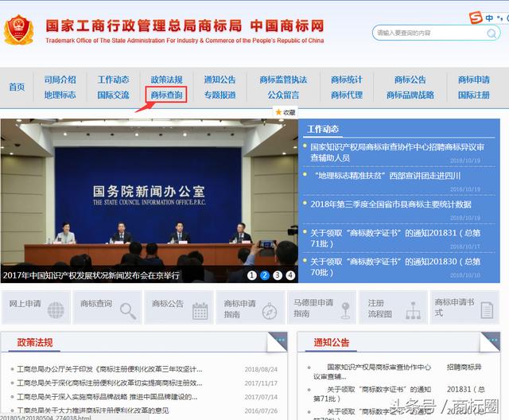Open policy link dated 2016/07/26
Screen dimensions: 509x420
pos(93,410)
